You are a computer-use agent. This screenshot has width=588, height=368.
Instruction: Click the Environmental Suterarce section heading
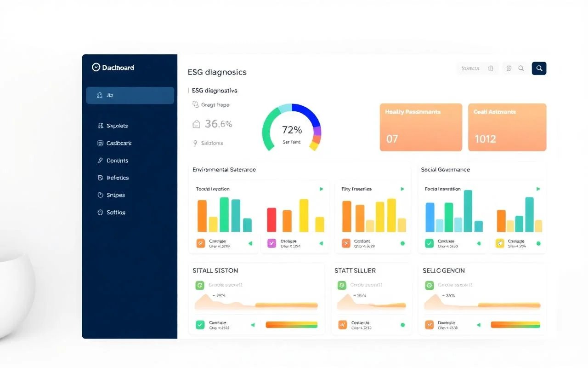tap(224, 170)
